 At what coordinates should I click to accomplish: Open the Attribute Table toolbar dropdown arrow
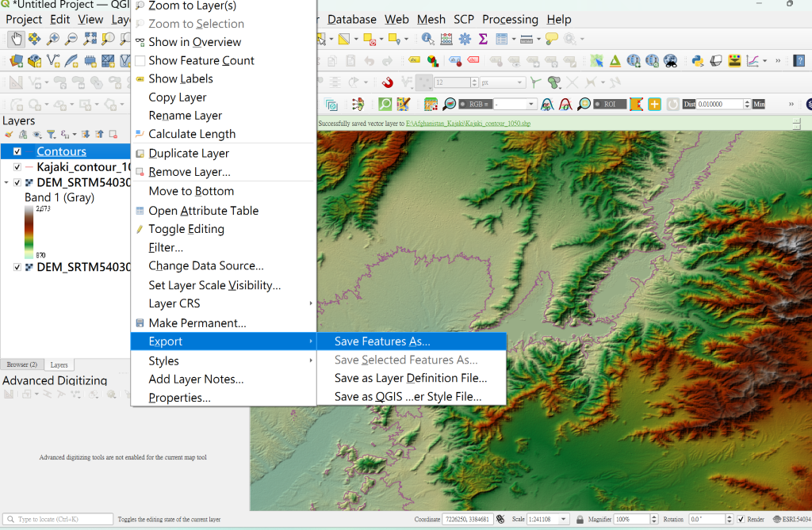tap(514, 39)
